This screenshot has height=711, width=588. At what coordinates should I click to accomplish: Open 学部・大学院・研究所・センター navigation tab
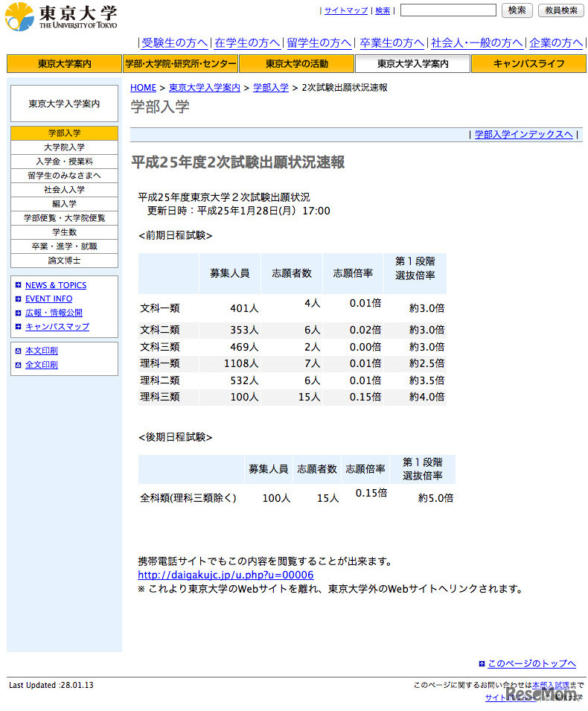180,63
